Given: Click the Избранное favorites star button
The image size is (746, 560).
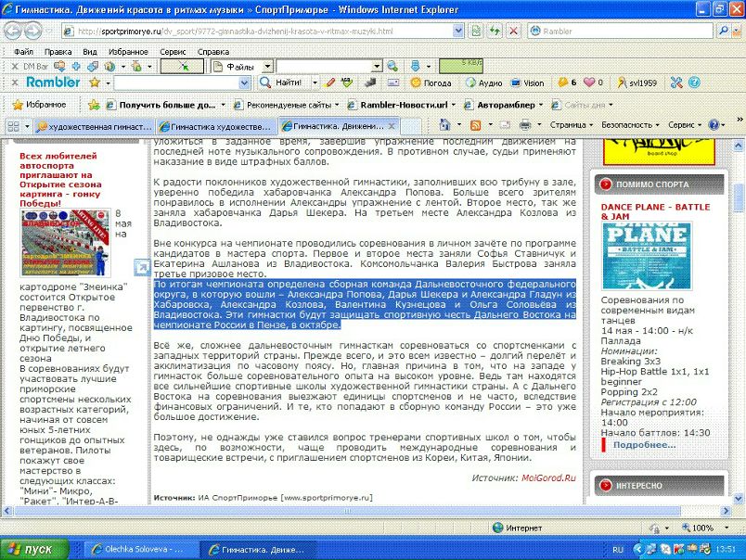Looking at the screenshot, I should point(37,105).
